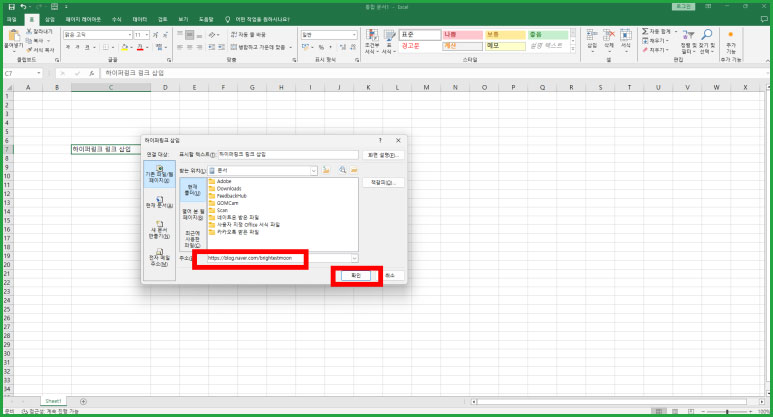Select the Sheet1 tab
The width and height of the screenshot is (773, 417).
click(x=53, y=401)
